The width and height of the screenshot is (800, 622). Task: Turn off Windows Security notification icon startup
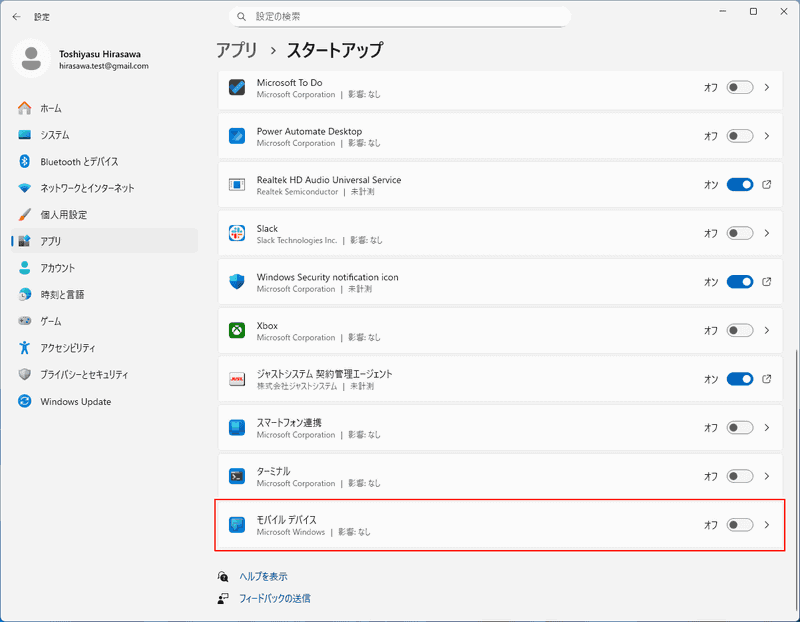(739, 282)
